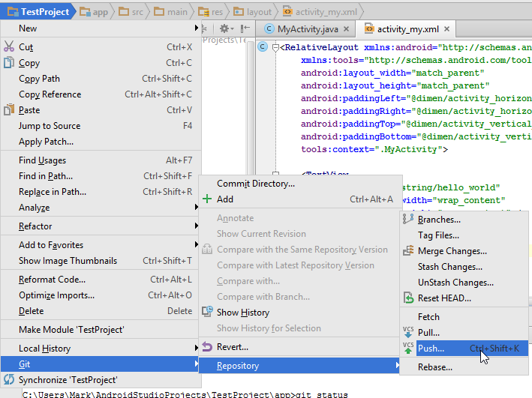Click the Show History clock icon

point(207,313)
